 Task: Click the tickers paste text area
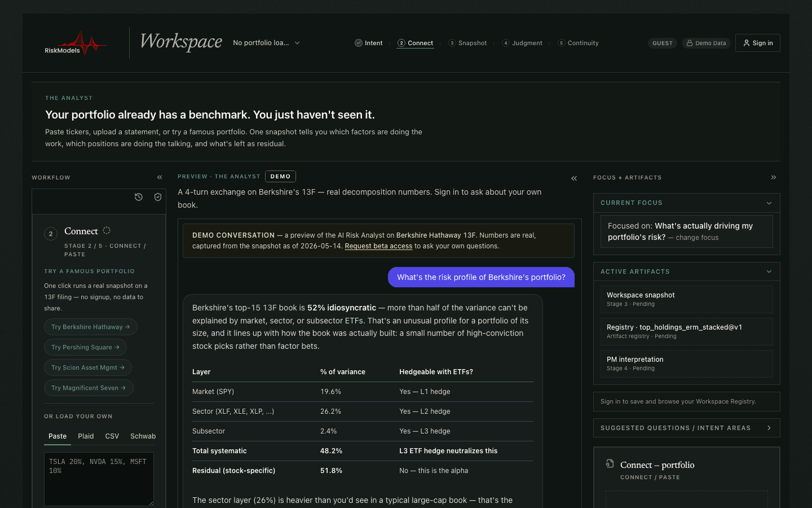tap(99, 479)
